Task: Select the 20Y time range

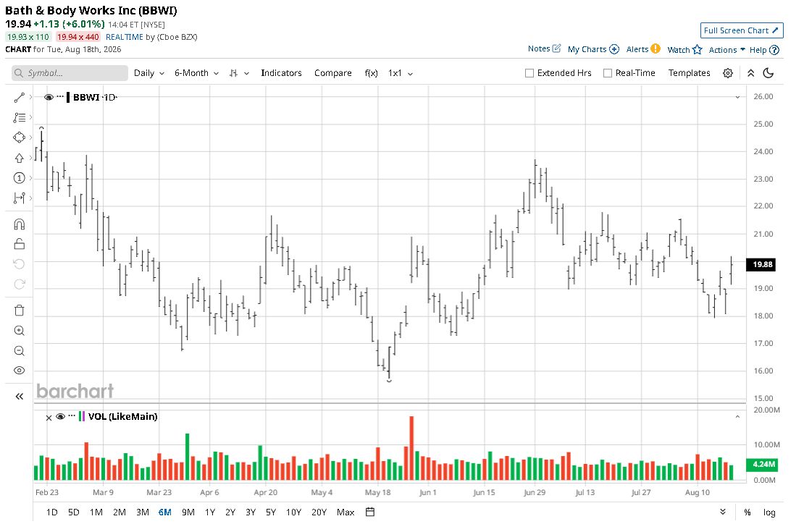Action: [319, 512]
